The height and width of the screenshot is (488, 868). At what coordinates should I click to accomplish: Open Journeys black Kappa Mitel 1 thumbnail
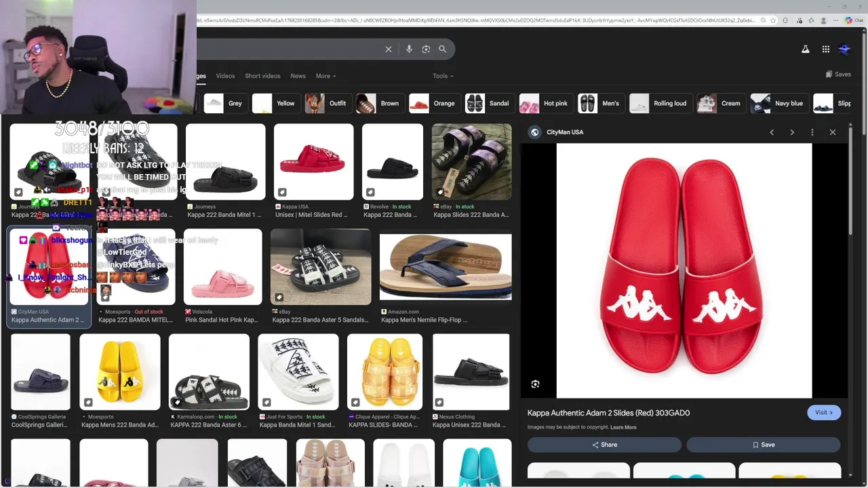coord(225,162)
